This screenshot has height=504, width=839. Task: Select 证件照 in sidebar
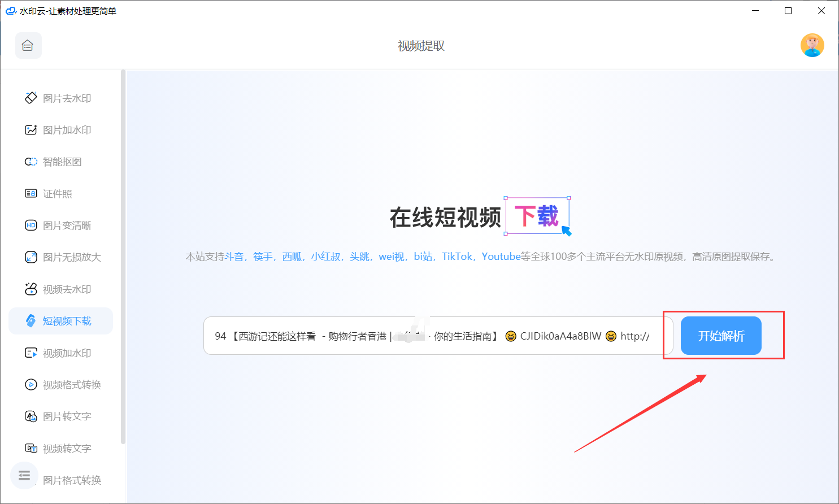(60, 194)
